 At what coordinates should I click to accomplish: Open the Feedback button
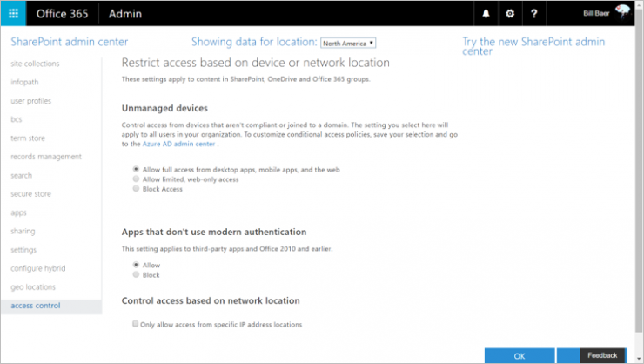pyautogui.click(x=601, y=355)
